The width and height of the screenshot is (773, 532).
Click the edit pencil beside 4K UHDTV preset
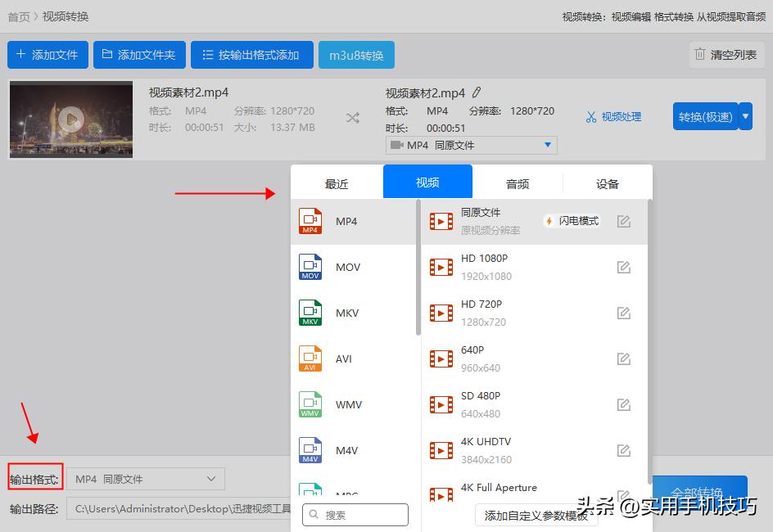point(623,449)
